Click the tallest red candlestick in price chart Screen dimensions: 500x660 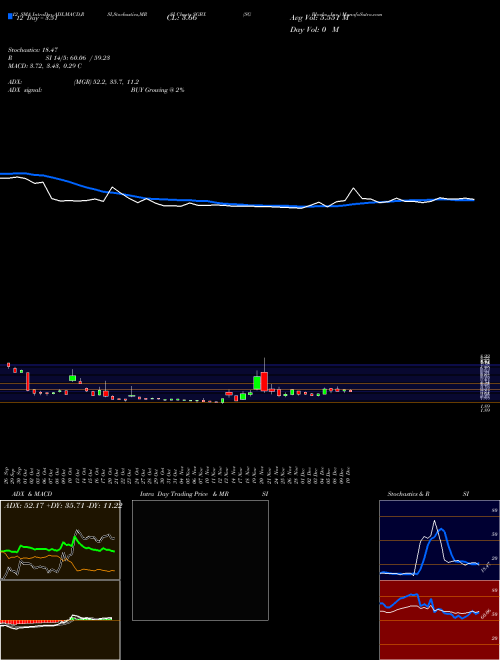(x=264, y=381)
